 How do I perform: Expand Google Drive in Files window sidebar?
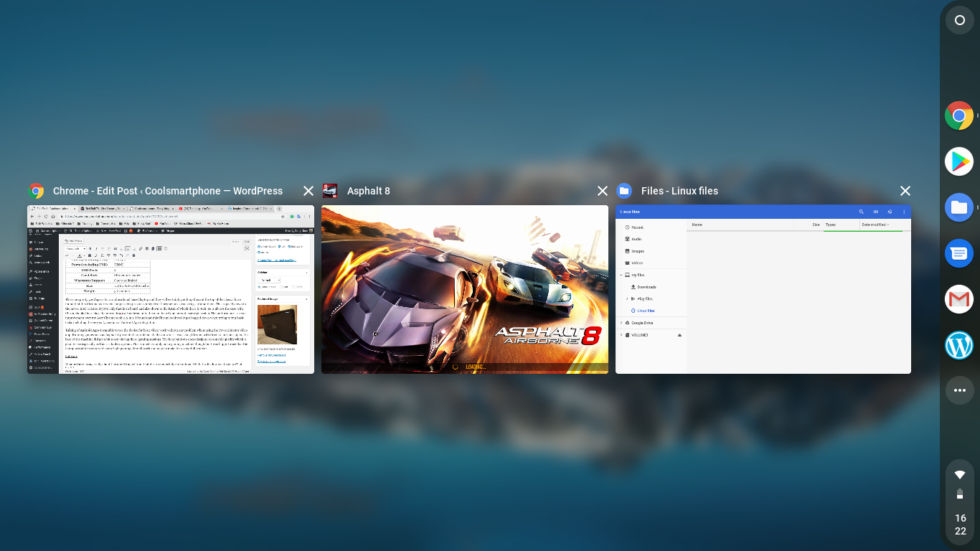point(621,323)
